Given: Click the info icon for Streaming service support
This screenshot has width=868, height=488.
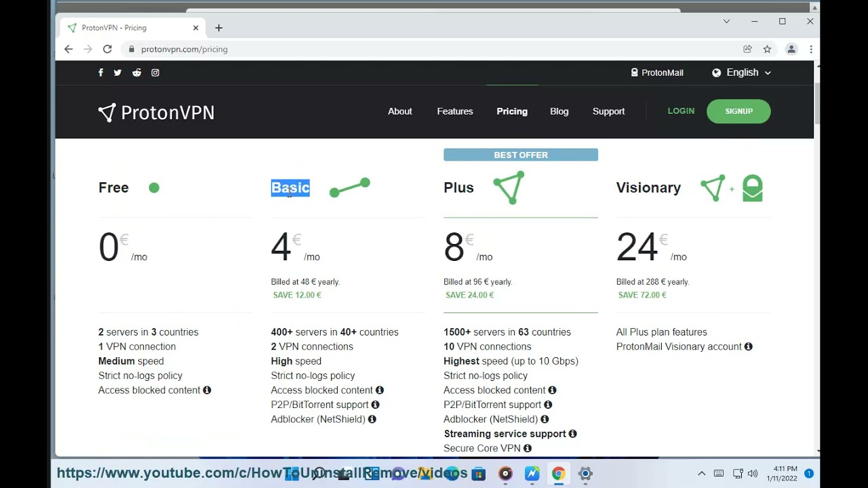Looking at the screenshot, I should click(572, 434).
